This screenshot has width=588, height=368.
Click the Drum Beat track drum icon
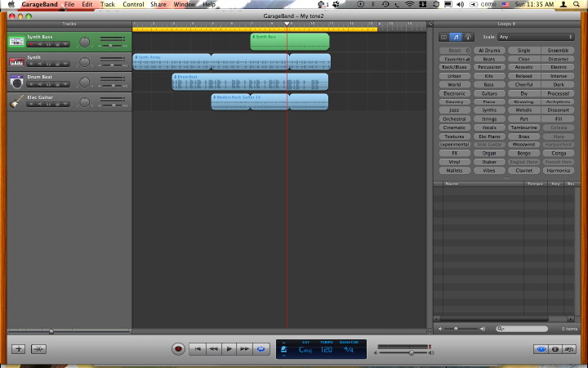tap(16, 82)
